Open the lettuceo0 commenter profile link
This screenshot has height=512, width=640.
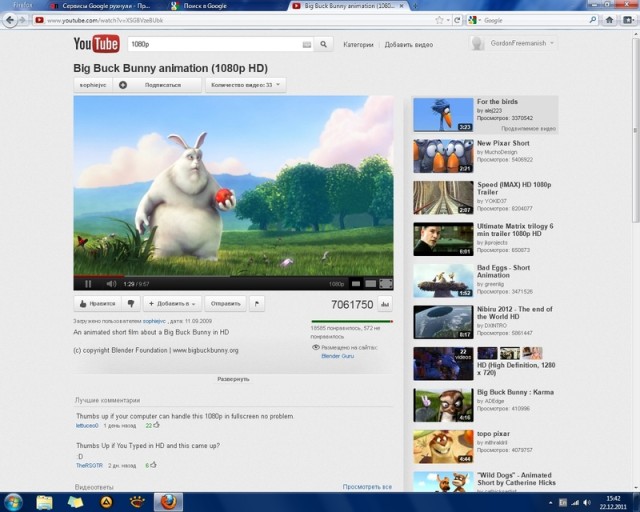[87, 425]
